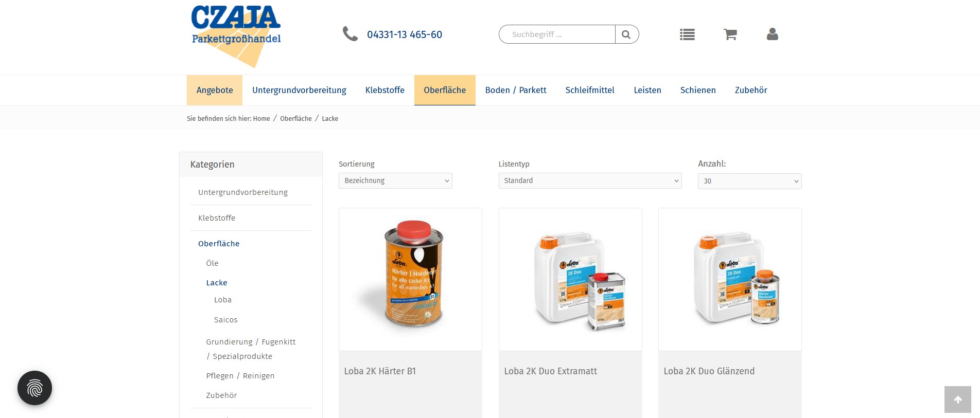Open the Angebote menu tab
This screenshot has width=980, height=418.
pyautogui.click(x=215, y=90)
